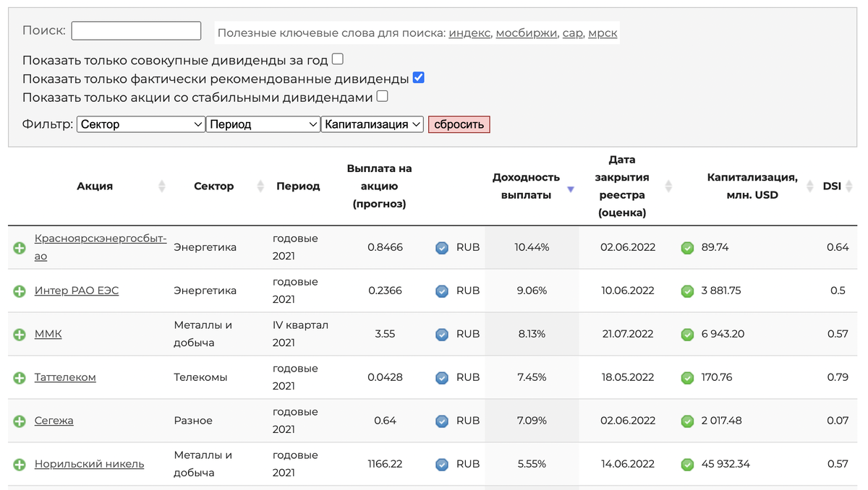This screenshot has height=490, width=868.
Task: Click green check icon next to 10.06.2022
Action: tap(687, 291)
